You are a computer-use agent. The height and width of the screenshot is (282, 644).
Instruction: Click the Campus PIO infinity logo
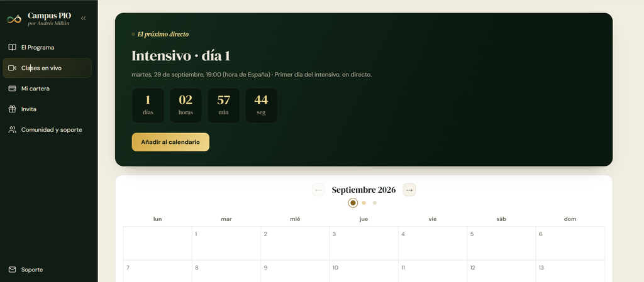(x=14, y=19)
